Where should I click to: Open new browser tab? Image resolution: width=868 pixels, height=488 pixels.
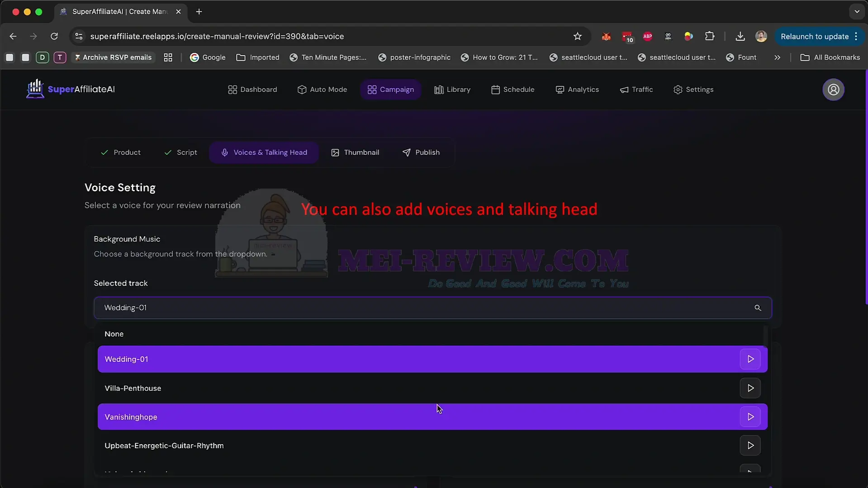(199, 12)
